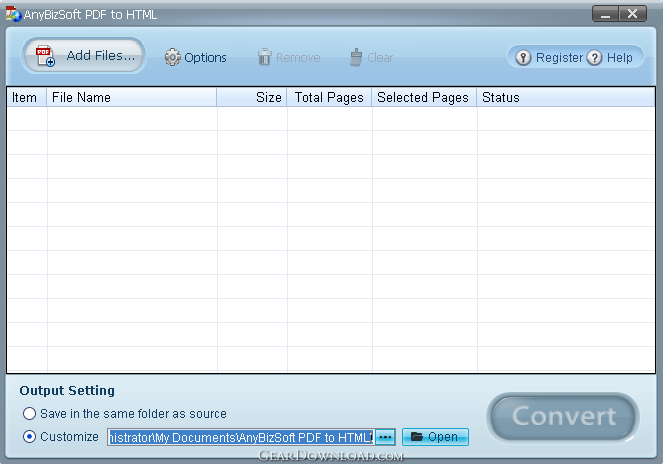Sort by Size column header
This screenshot has height=464, width=663.
[x=252, y=97]
